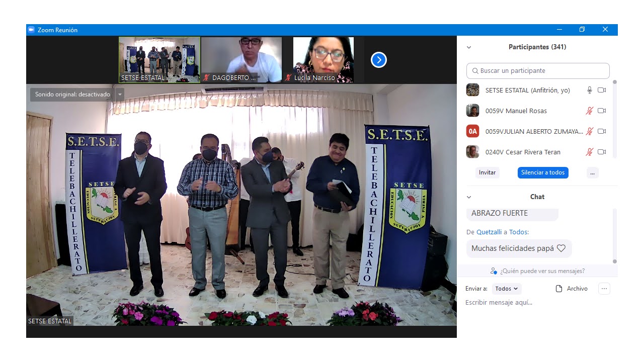Click SETSE ESTATAL participant avatar
Image resolution: width=644 pixels, height=362 pixels.
click(472, 90)
